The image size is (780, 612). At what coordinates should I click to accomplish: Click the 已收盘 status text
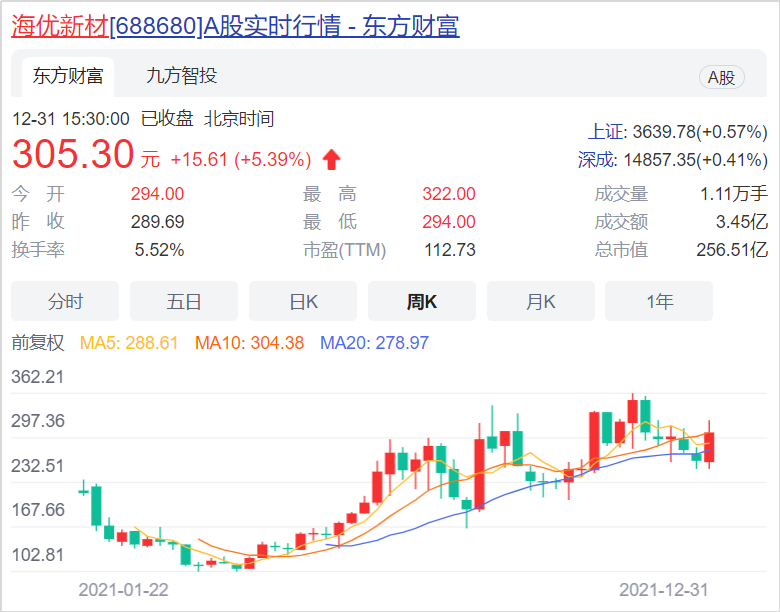167,119
